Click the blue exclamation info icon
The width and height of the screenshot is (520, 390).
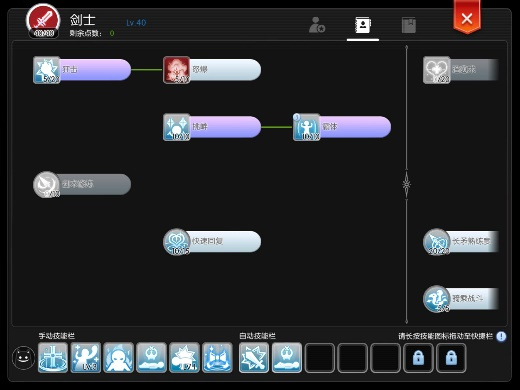tap(501, 336)
